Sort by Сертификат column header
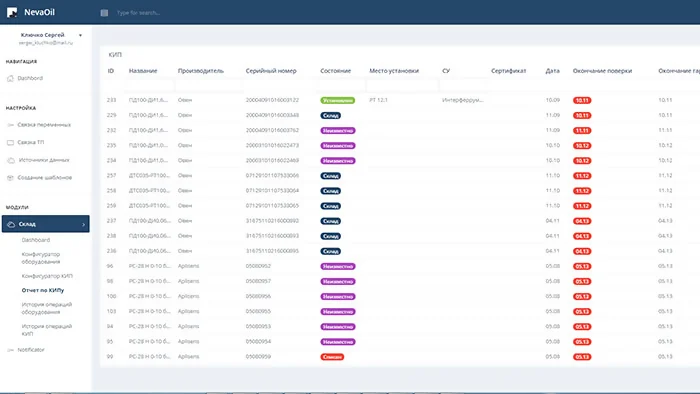 point(508,71)
